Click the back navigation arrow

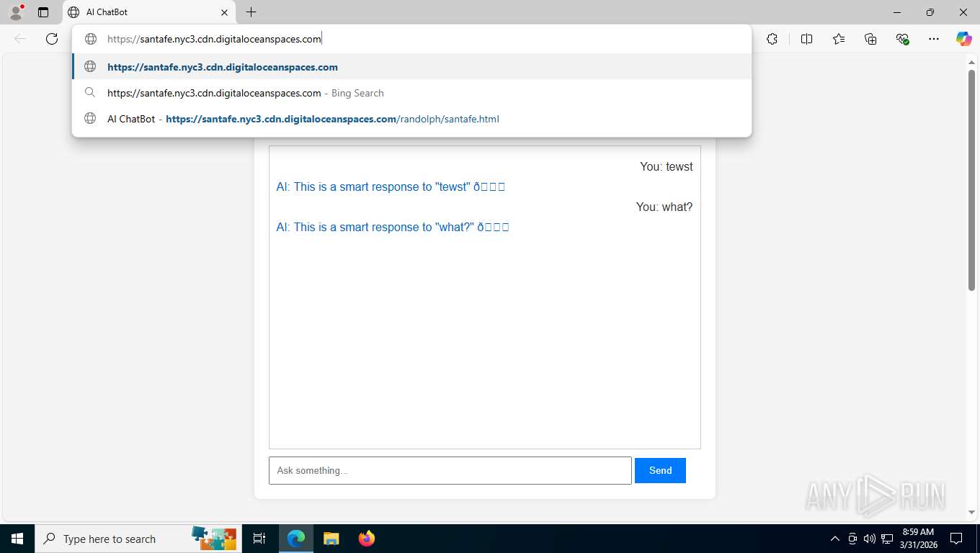pyautogui.click(x=20, y=39)
